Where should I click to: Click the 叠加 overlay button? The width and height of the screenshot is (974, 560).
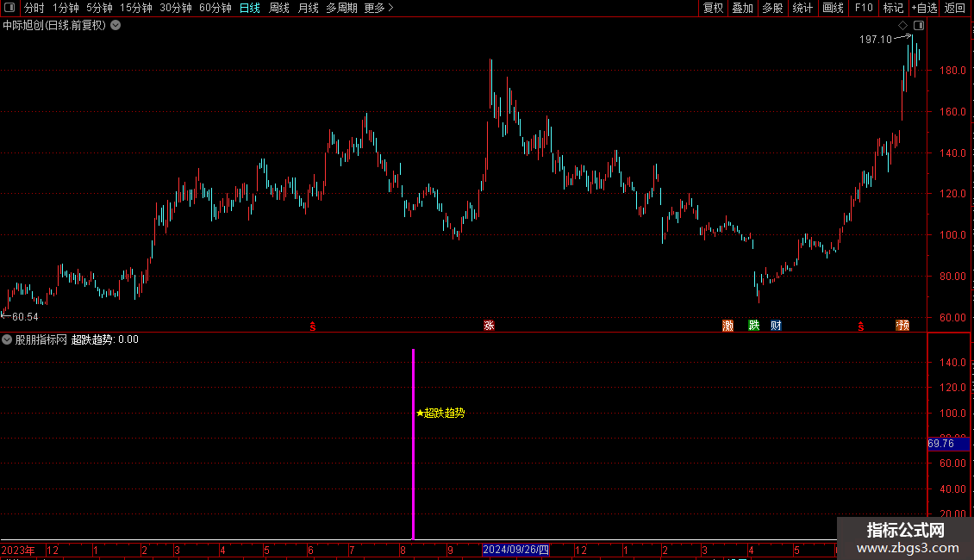click(x=742, y=8)
